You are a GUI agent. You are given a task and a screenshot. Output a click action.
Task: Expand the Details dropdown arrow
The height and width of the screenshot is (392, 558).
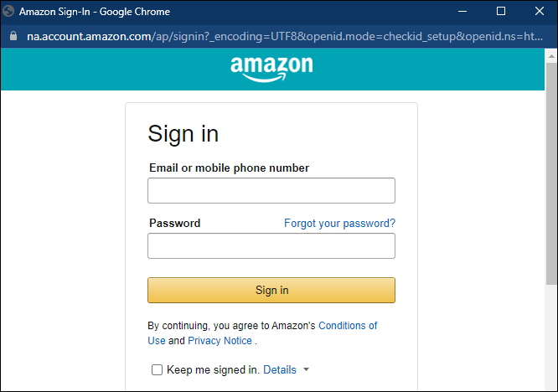306,369
